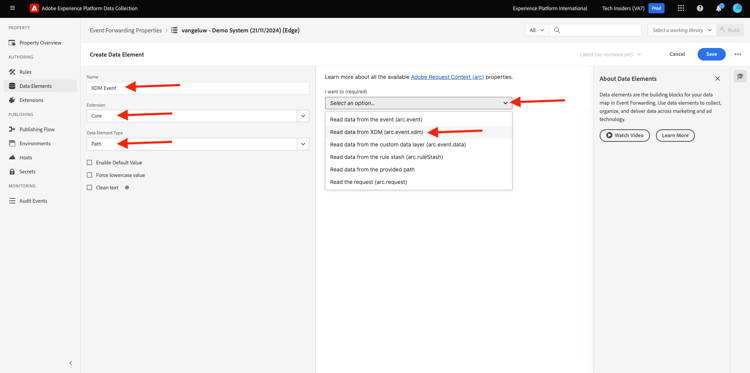Click Experience Platform International org name

pos(550,8)
